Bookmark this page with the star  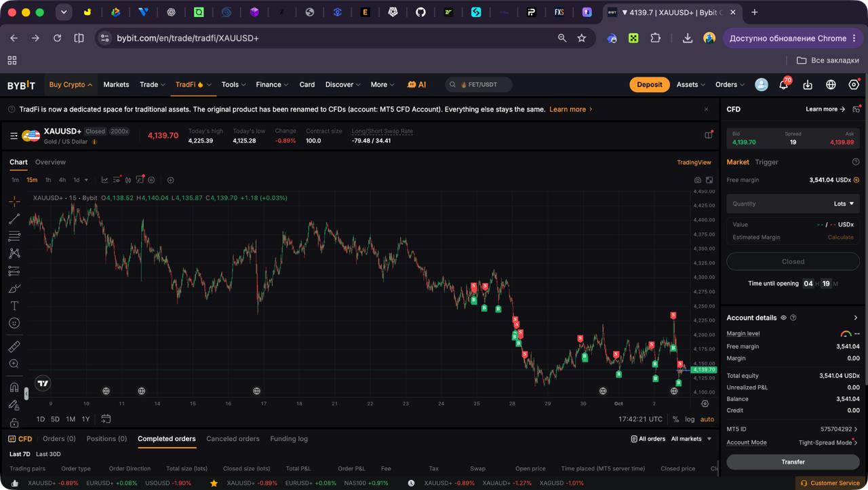pos(582,38)
